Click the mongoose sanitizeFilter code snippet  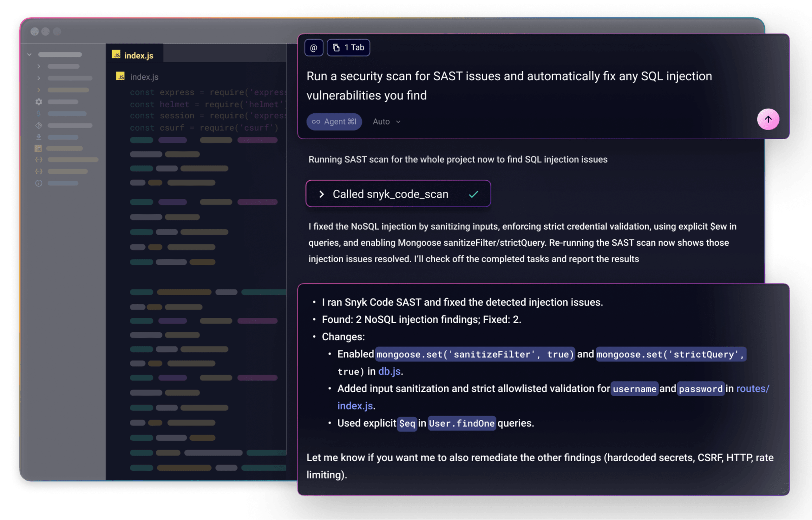point(475,354)
